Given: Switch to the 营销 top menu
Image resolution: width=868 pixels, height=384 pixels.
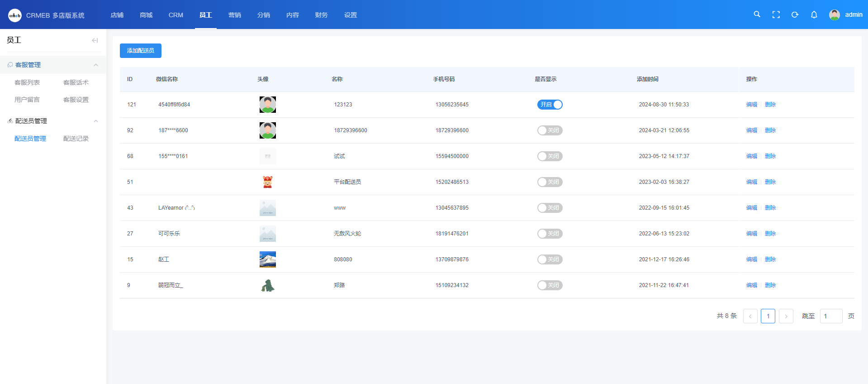Looking at the screenshot, I should [234, 15].
